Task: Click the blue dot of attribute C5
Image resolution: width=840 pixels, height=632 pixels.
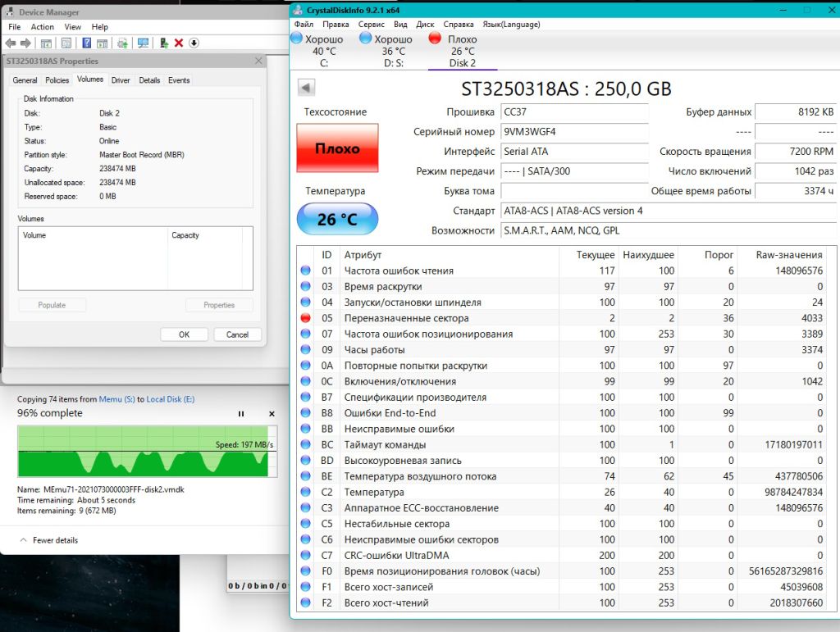Action: click(305, 523)
